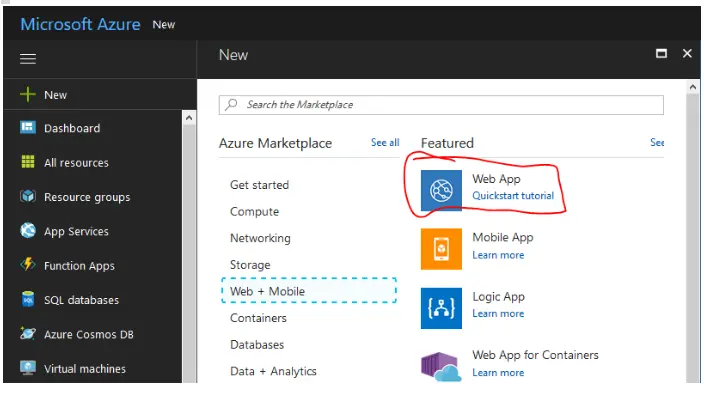Image resolution: width=716 pixels, height=396 pixels.
Task: Select the All resources grid icon
Action: [28, 162]
